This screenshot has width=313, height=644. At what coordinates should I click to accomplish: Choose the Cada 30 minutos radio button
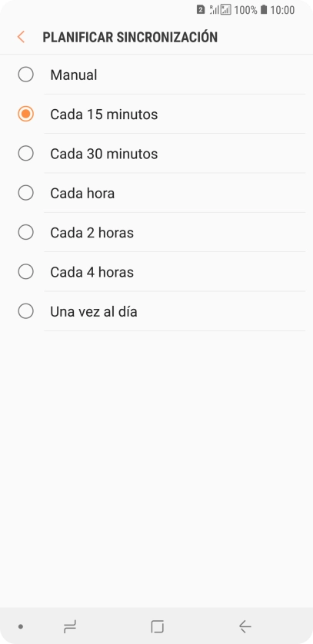(x=26, y=153)
